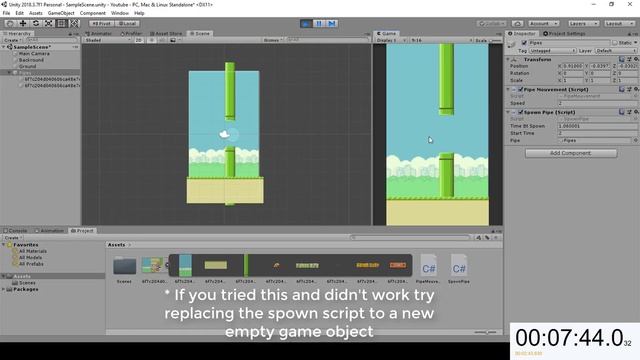Toggle scene lighting button
Image resolution: width=640 pixels, height=360 pixels.
click(151, 40)
